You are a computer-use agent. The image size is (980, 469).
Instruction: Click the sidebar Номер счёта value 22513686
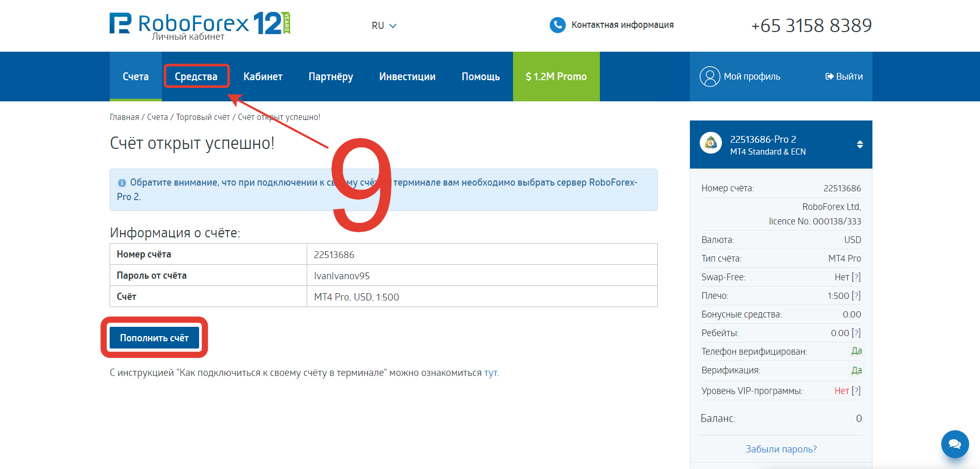coord(842,188)
